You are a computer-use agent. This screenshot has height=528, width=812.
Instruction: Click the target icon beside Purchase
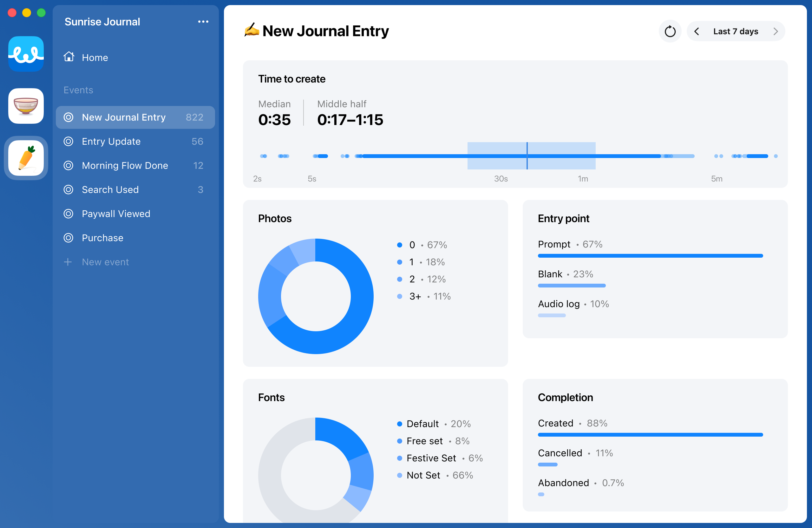pyautogui.click(x=69, y=238)
